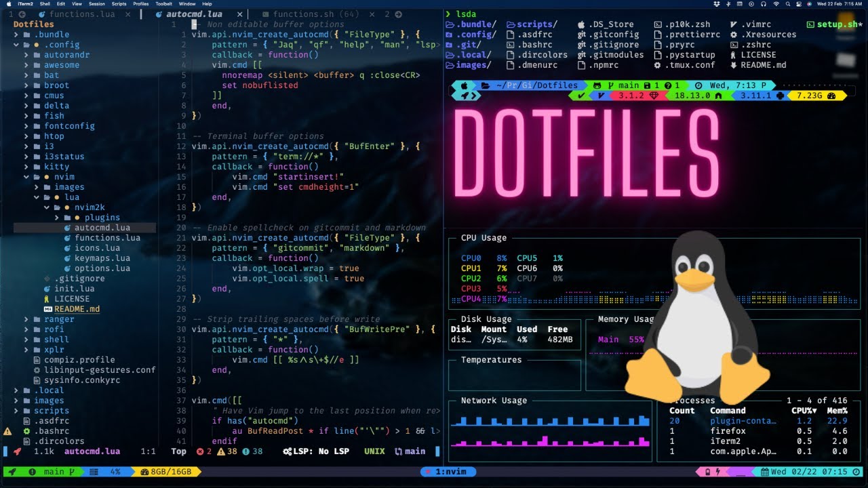Click the right arrow icon on the bufferline

tap(398, 14)
